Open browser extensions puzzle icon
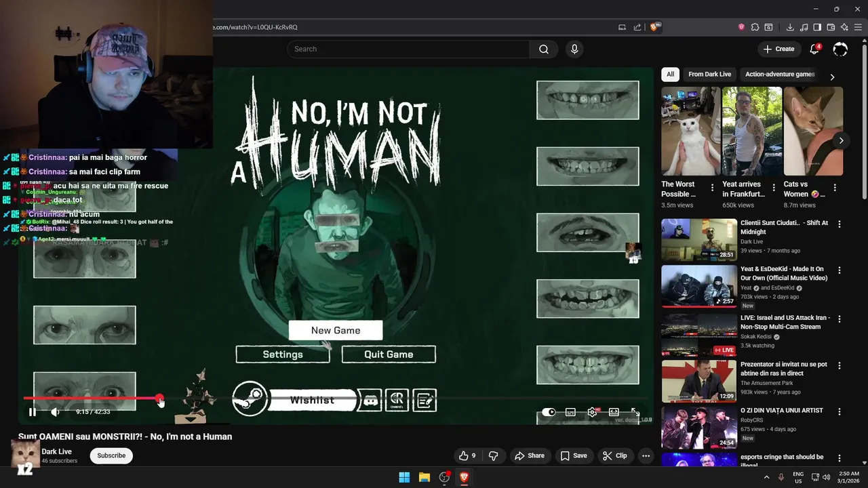Image resolution: width=868 pixels, height=488 pixels. tap(755, 27)
